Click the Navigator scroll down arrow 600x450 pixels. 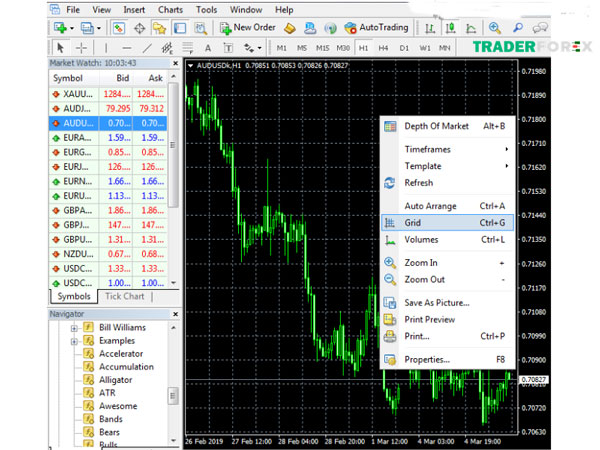pos(173,440)
